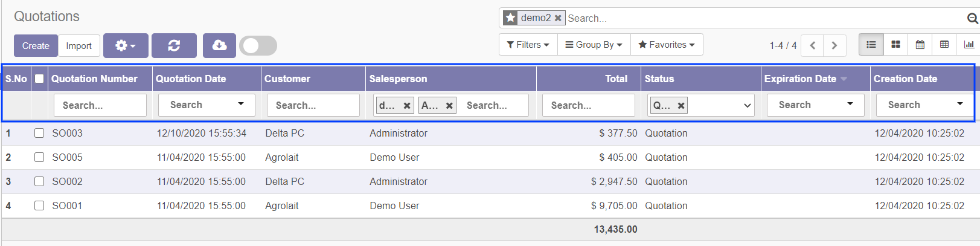Click the refresh icon button
980x246 pixels.
[x=174, y=46]
